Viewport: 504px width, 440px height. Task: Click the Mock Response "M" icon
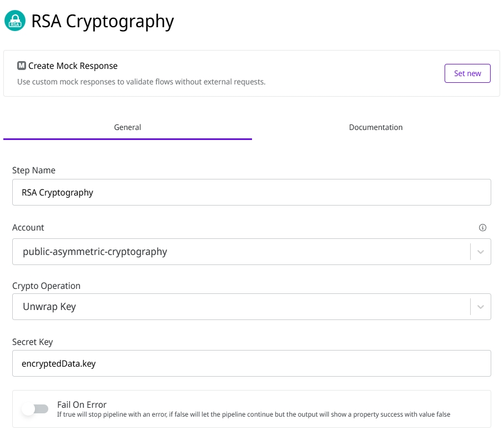click(22, 66)
